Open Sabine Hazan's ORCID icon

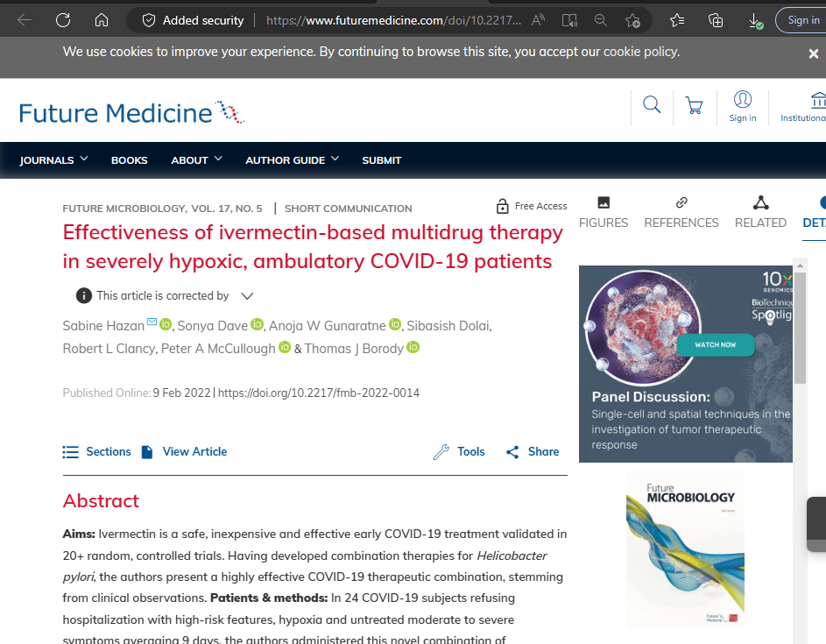pyautogui.click(x=166, y=324)
